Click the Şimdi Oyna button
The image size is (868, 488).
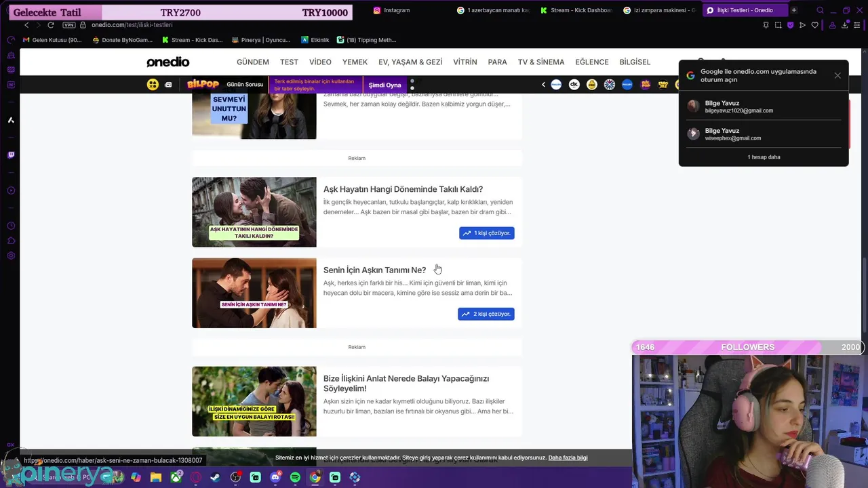point(384,85)
